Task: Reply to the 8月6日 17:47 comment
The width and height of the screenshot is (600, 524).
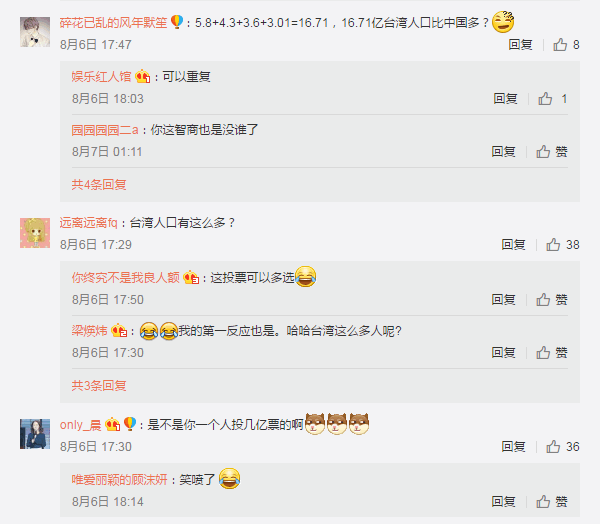Action: tap(520, 45)
